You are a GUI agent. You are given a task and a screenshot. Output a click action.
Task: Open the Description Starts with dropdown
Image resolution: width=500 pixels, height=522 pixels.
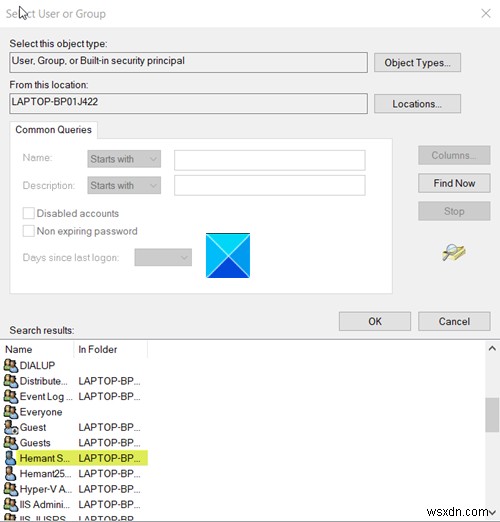[124, 185]
